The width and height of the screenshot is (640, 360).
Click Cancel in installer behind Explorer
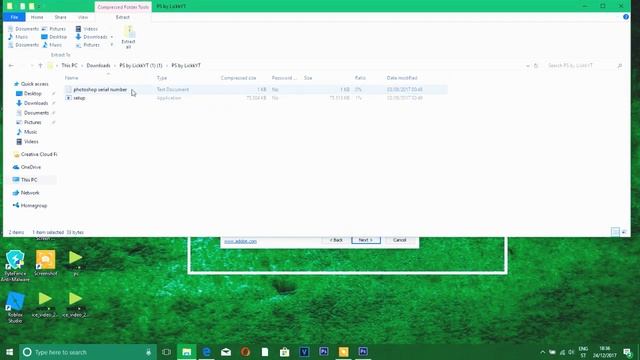400,240
